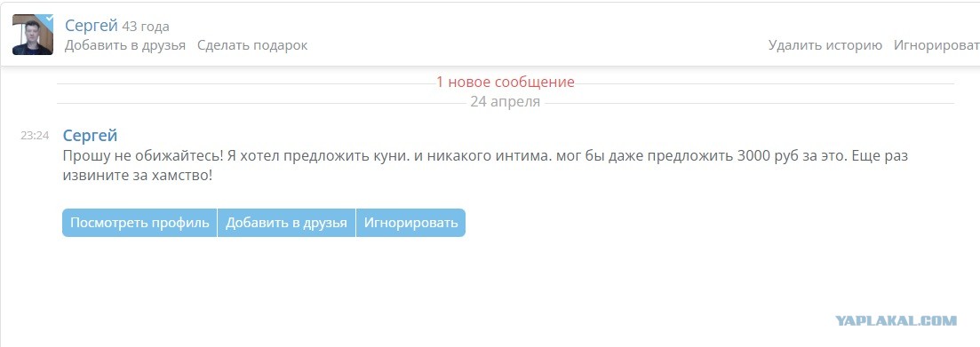The width and height of the screenshot is (980, 347).
Task: Click the header "Добавить в друзья" link
Action: tap(125, 45)
